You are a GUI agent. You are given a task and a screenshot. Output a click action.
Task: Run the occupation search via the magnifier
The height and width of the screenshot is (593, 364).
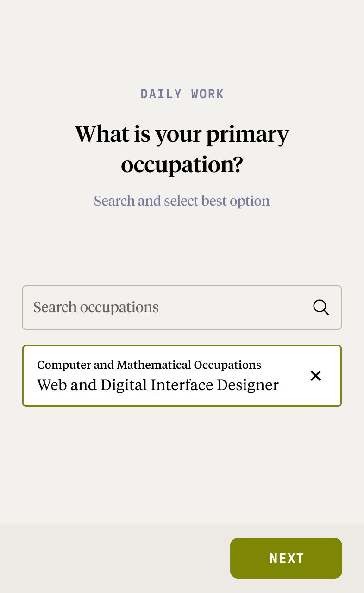[x=321, y=307]
